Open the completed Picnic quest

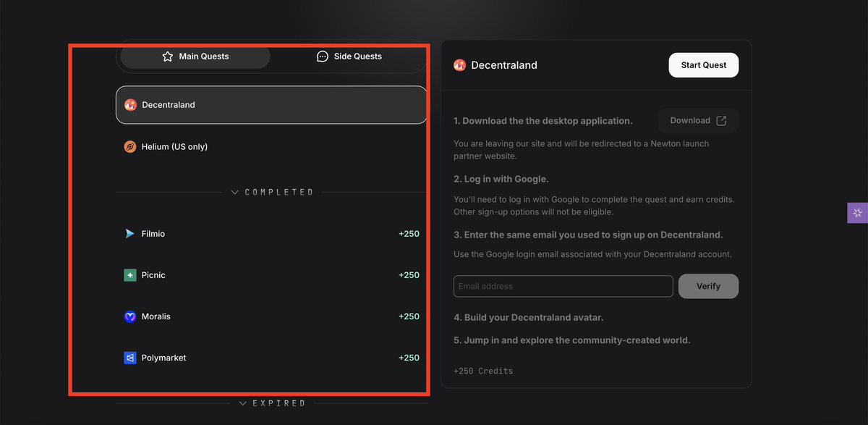[x=271, y=275]
